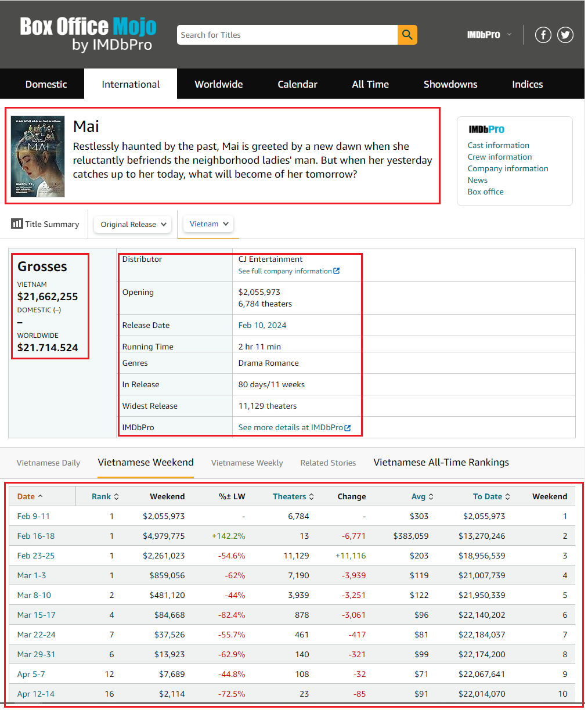The height and width of the screenshot is (710, 588).
Task: Open the Feb 23-25 weekend link
Action: pos(36,556)
